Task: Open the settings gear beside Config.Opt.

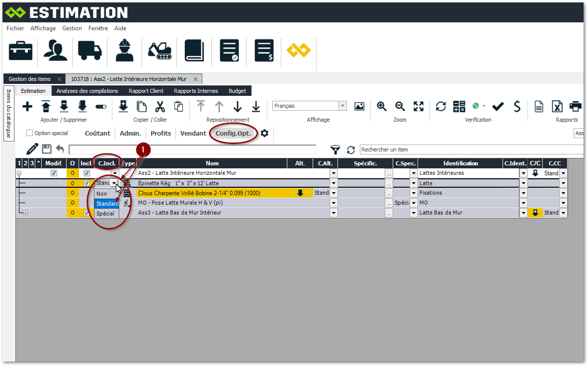Action: (x=264, y=133)
